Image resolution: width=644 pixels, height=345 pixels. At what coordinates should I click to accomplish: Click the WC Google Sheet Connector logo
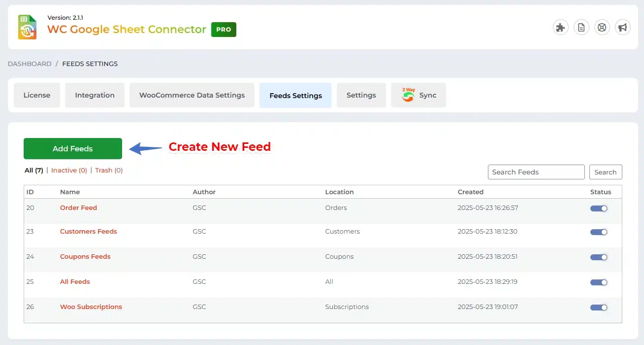click(28, 27)
